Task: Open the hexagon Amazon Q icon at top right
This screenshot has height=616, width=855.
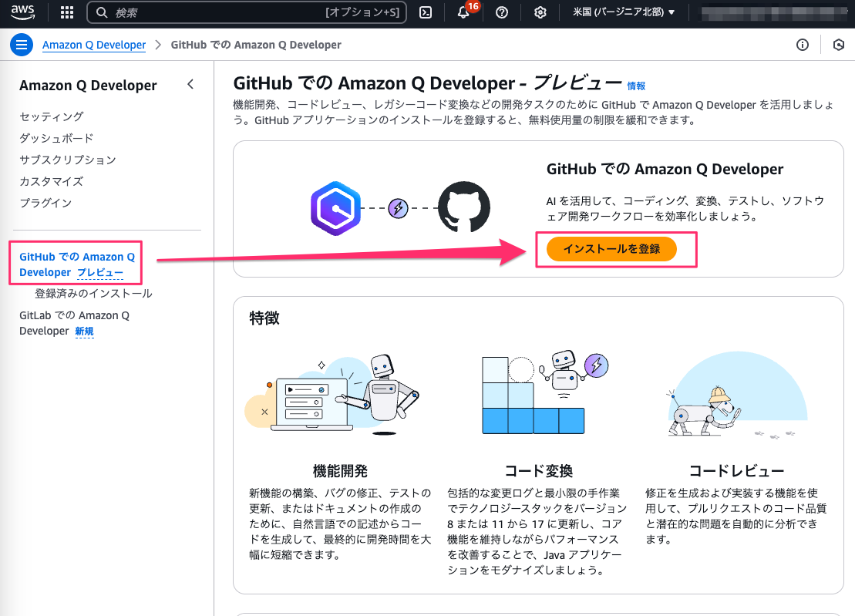Action: [x=839, y=45]
